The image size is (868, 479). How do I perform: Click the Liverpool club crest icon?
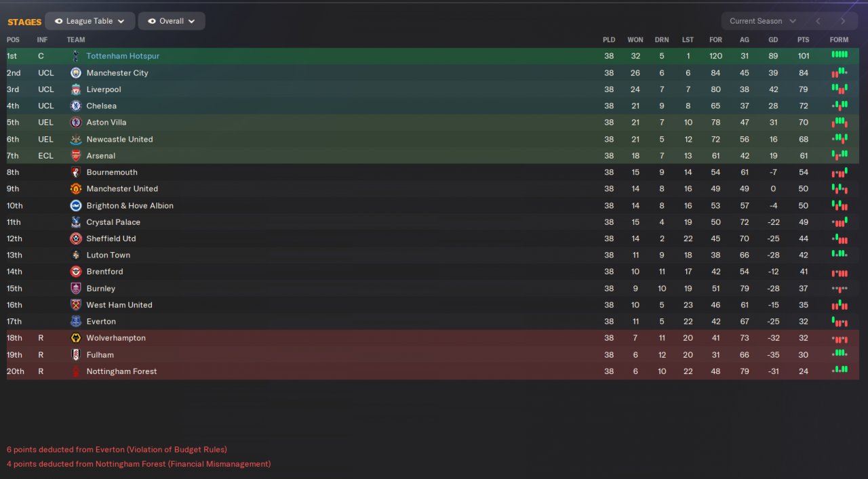[76, 89]
